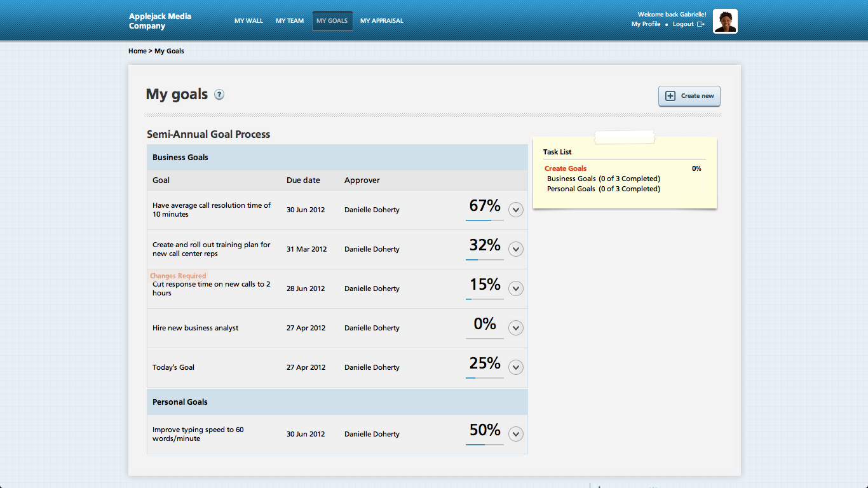Image resolution: width=868 pixels, height=488 pixels.
Task: Select the MY GOALS tab
Action: coord(332,20)
